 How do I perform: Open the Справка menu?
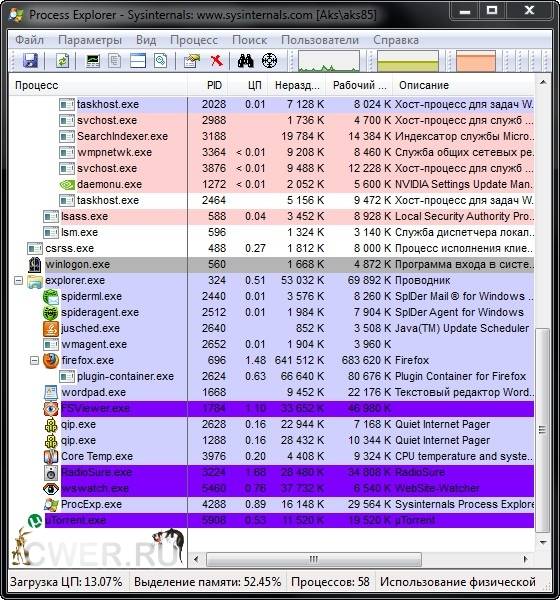[x=396, y=40]
